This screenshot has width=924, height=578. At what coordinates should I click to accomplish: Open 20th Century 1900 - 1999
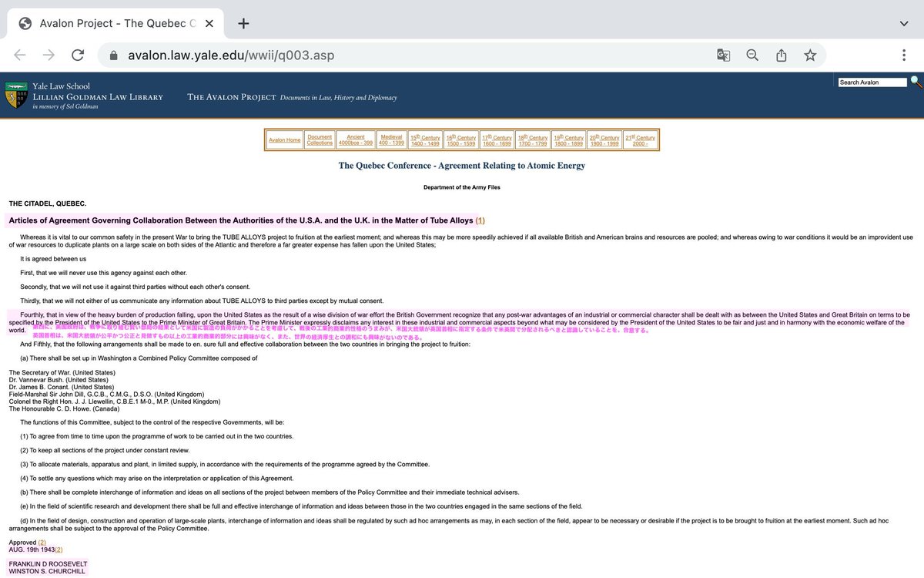[x=604, y=140]
